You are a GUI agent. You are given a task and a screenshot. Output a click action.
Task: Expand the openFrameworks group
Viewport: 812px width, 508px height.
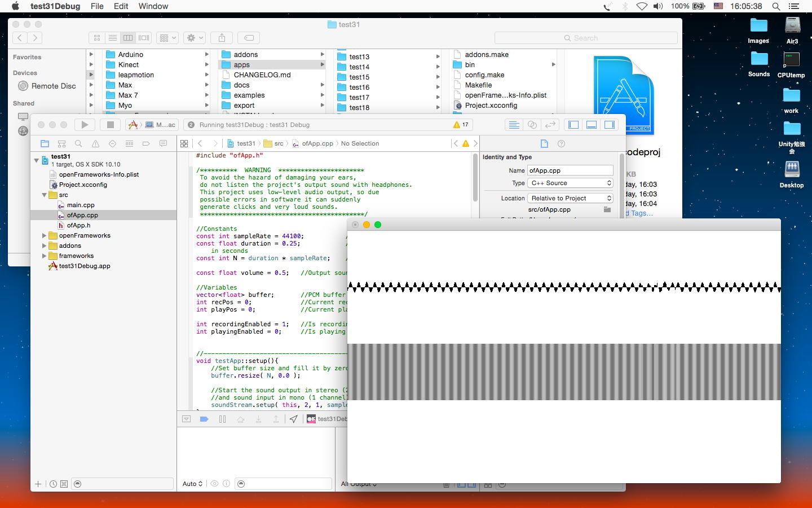[x=44, y=235]
